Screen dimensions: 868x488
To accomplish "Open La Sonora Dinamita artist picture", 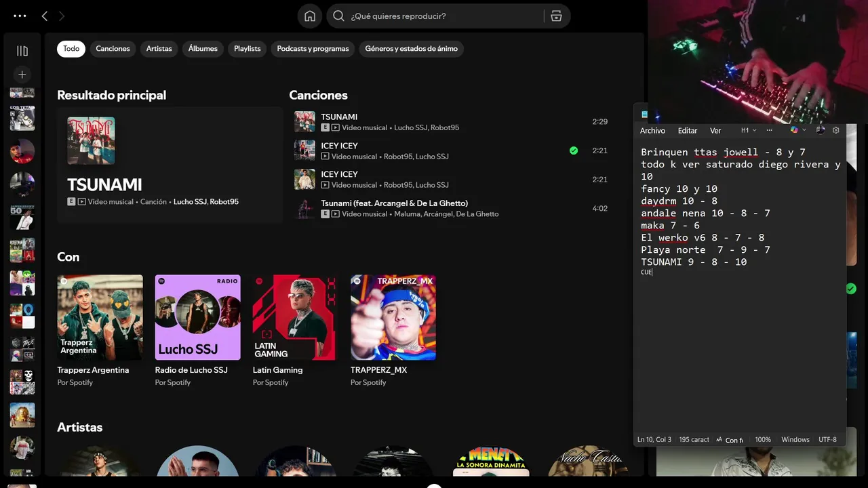I will (490, 461).
